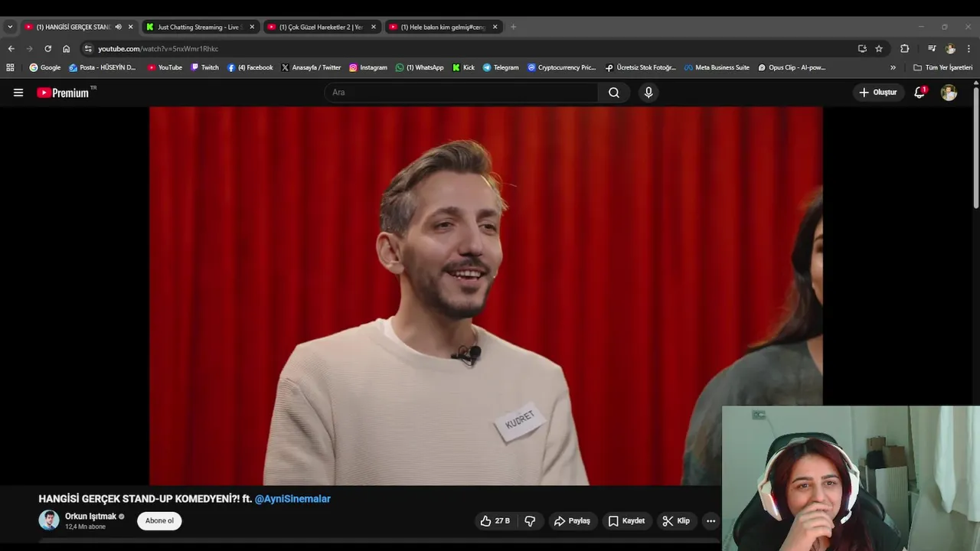Click Orkun Işıtmak channel avatar
This screenshot has width=980, height=551.
[49, 520]
